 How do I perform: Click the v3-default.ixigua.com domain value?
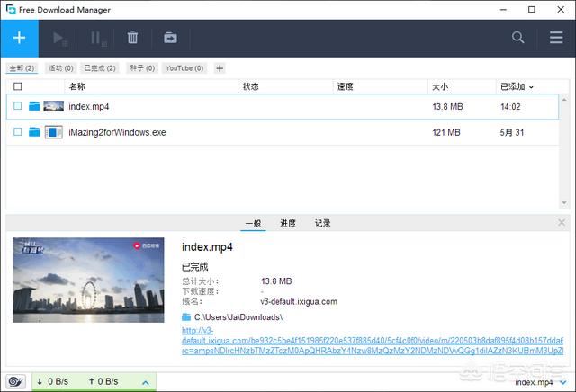coord(299,302)
